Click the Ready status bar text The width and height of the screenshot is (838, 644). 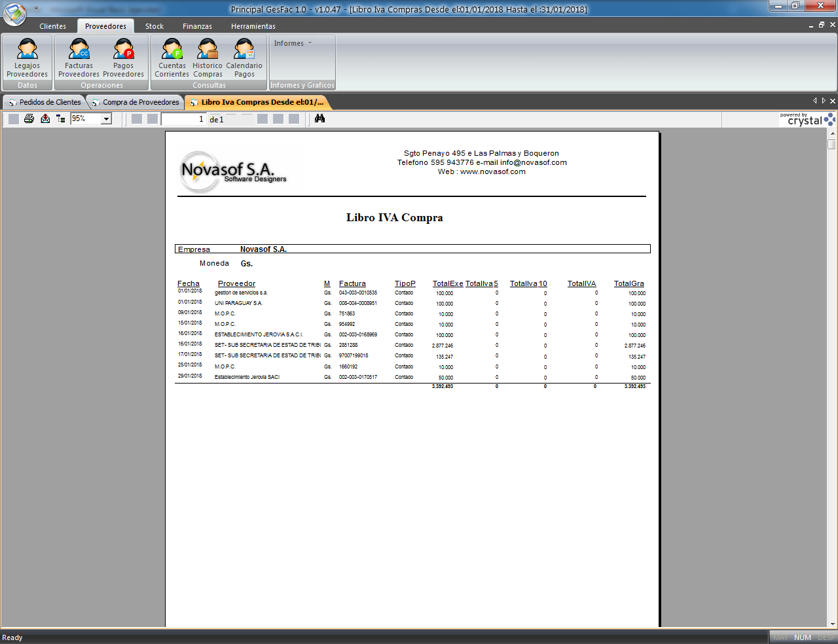(12, 637)
